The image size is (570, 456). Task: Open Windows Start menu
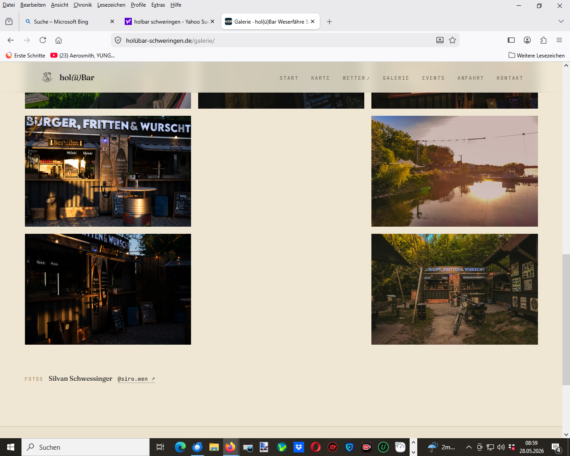coord(11,447)
